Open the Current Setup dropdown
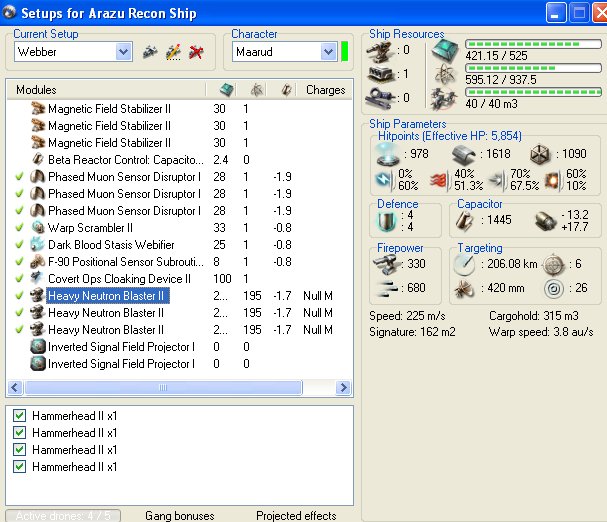 coord(124,51)
